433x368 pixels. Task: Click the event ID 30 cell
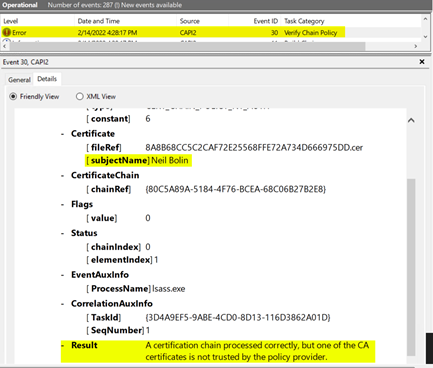(274, 33)
